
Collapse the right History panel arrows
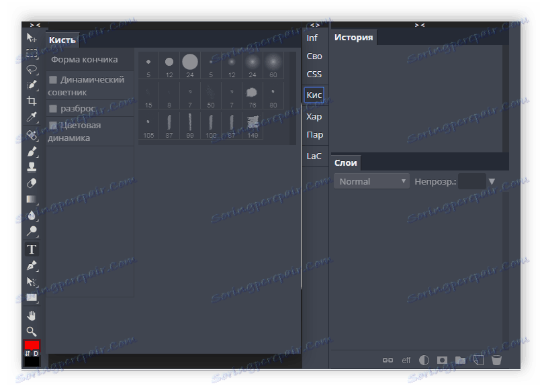pos(420,25)
